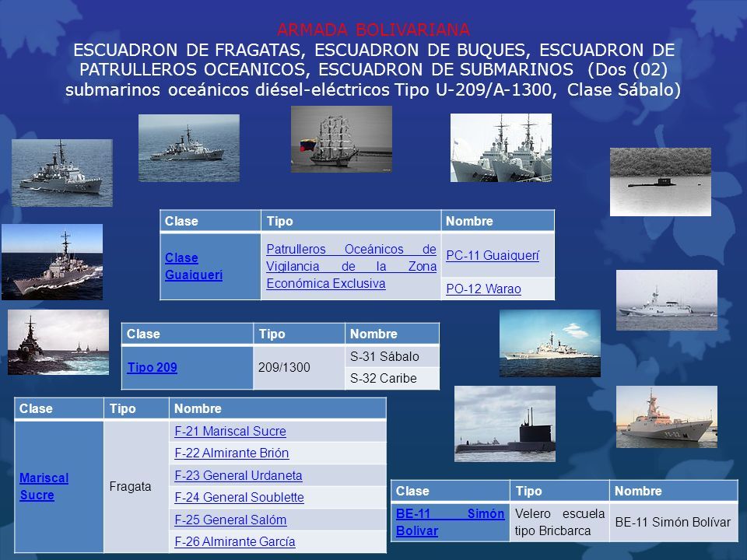Click the S-32 Caribe cell
747x560 pixels.
click(392, 379)
